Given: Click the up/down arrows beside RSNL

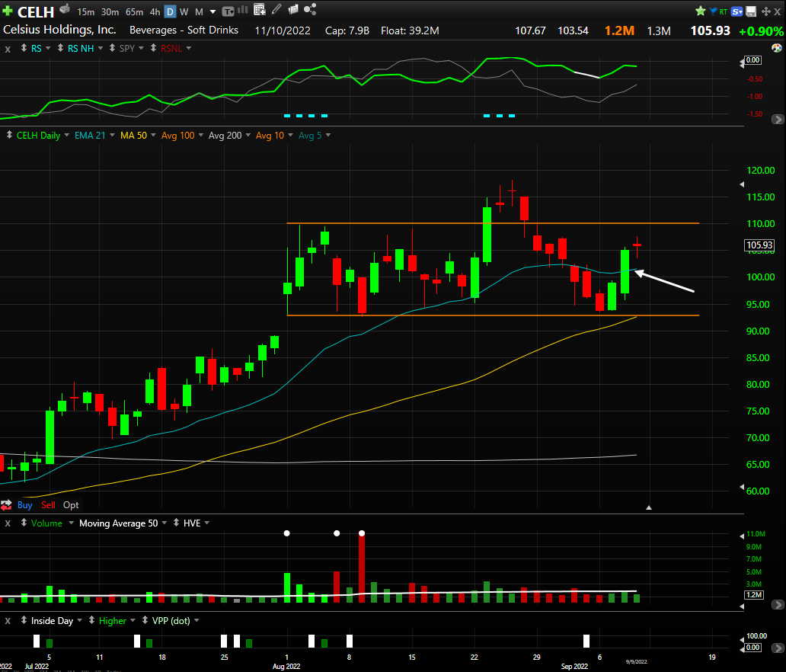Looking at the screenshot, I should click(153, 48).
